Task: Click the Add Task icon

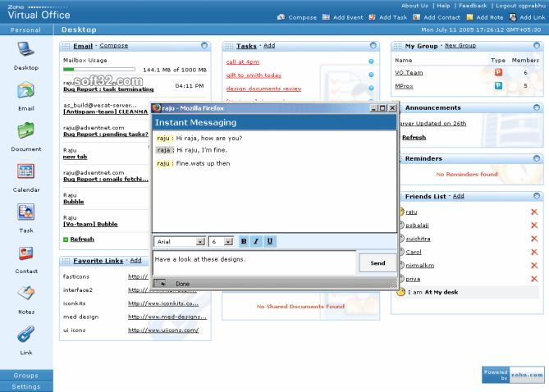Action: click(373, 17)
